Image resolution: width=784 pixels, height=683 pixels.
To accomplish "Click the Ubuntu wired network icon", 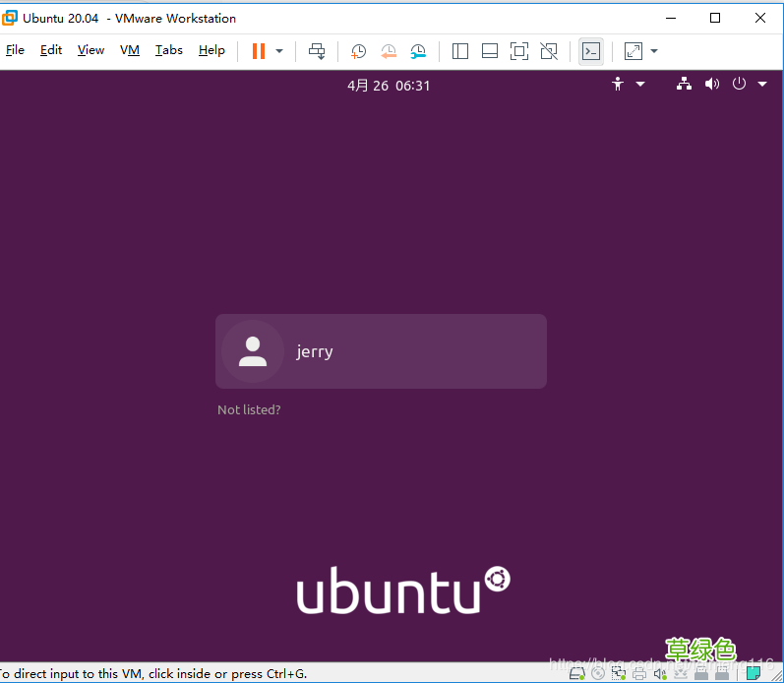I will [x=684, y=84].
